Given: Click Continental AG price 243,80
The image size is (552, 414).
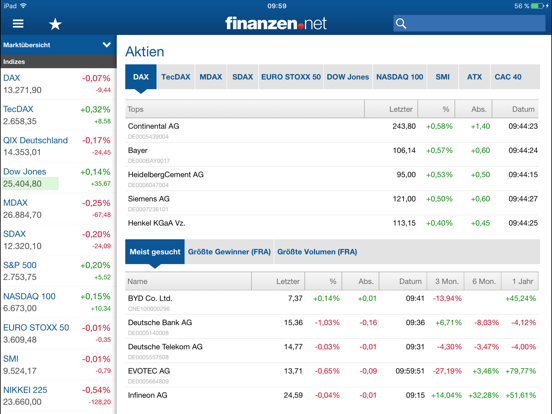Looking at the screenshot, I should tap(404, 126).
